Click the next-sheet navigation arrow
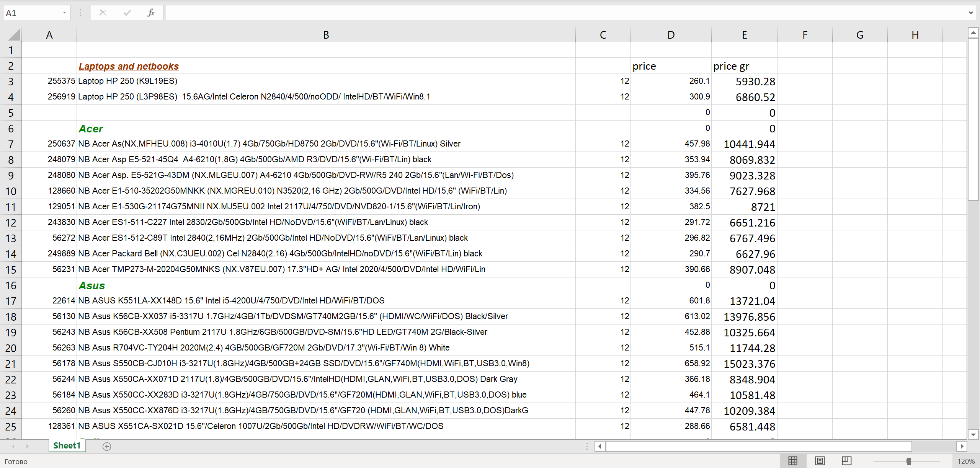This screenshot has width=980, height=468. [x=28, y=446]
